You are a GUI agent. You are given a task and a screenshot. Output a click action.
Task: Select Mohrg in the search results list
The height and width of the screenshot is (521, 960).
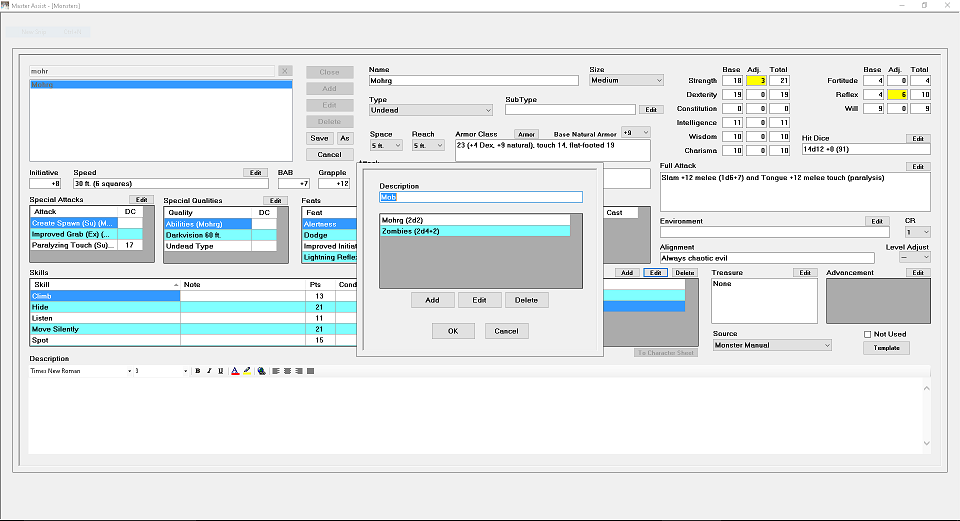[x=161, y=85]
